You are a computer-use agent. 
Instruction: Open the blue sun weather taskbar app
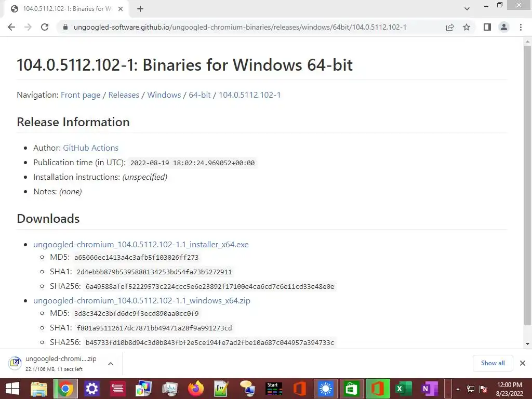coord(326,389)
